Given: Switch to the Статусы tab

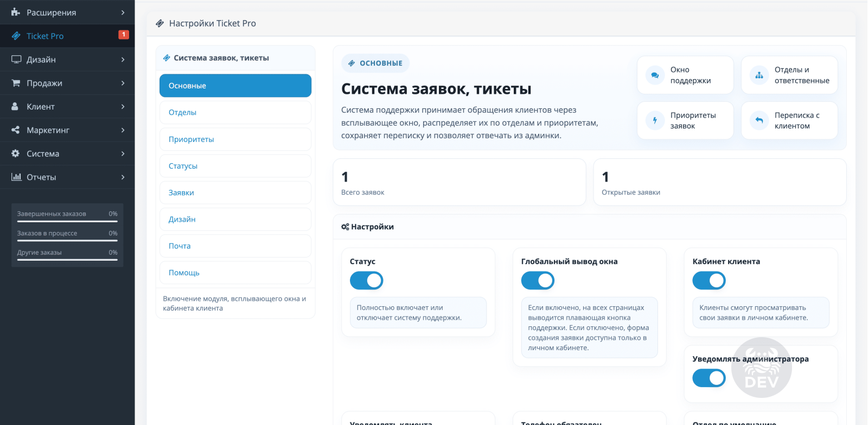Looking at the screenshot, I should pos(235,166).
